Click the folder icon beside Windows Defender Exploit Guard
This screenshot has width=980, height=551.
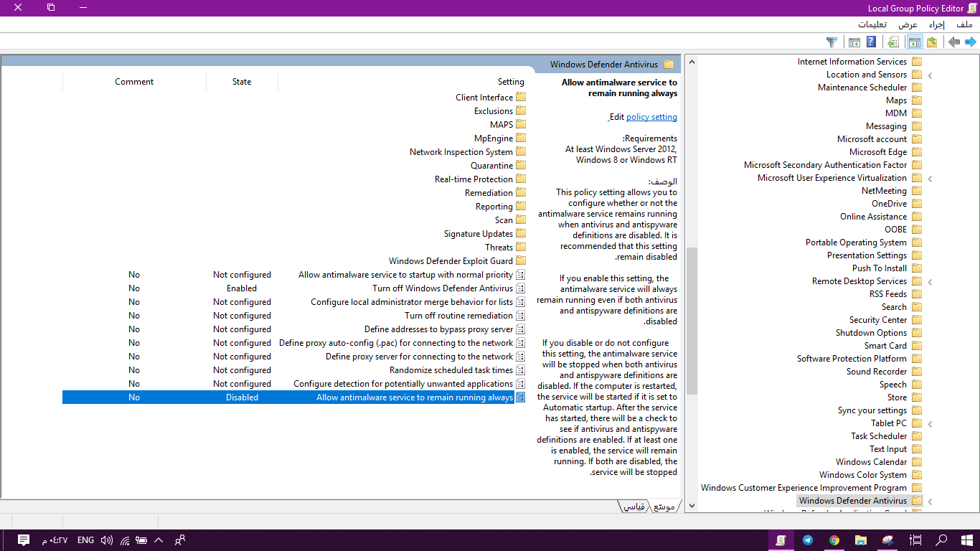(521, 260)
